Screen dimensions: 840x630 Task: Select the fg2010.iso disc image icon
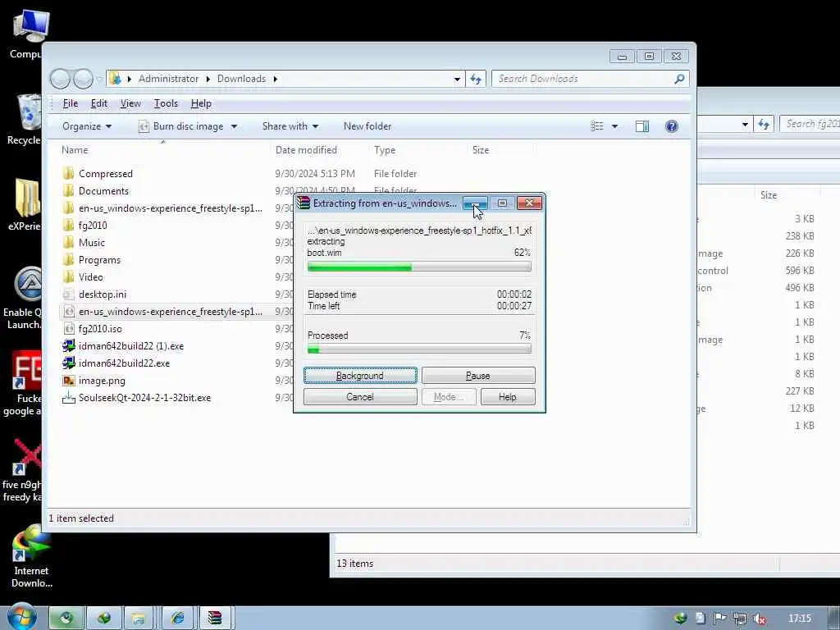coord(68,328)
